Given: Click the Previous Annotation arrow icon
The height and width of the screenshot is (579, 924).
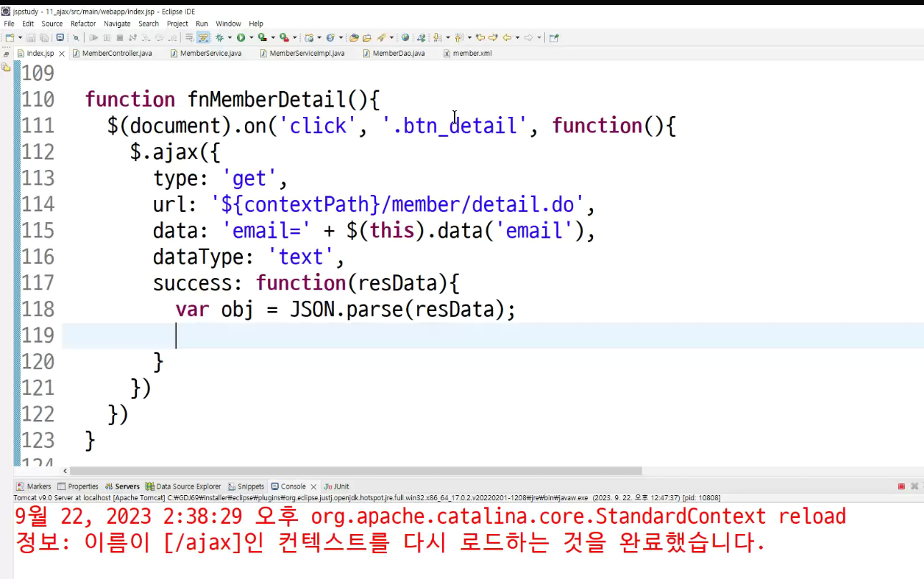Looking at the screenshot, I should [458, 37].
